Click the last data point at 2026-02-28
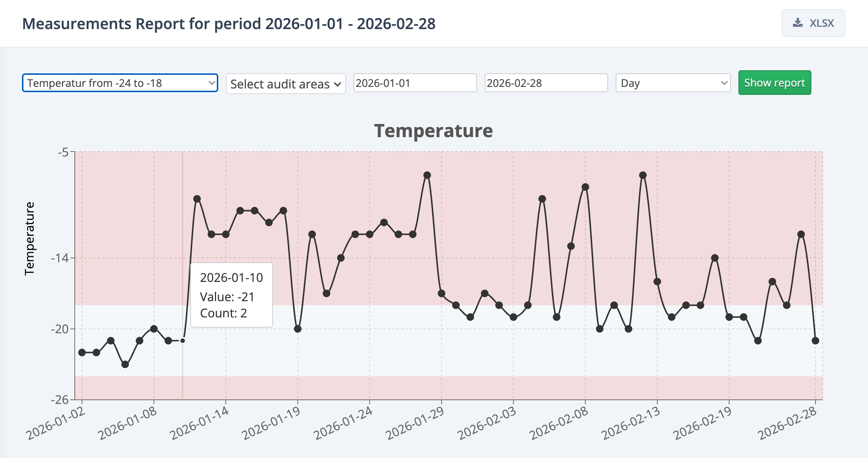The height and width of the screenshot is (458, 868). coord(815,341)
